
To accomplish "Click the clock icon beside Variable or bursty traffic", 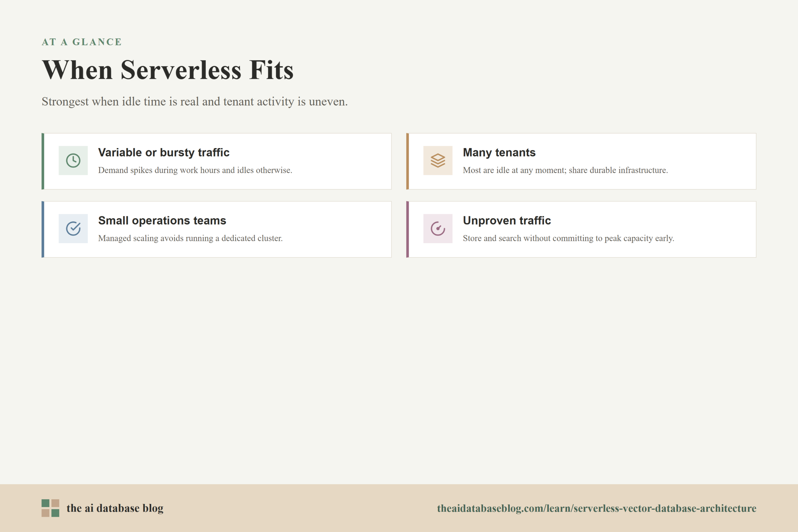I will [73, 161].
